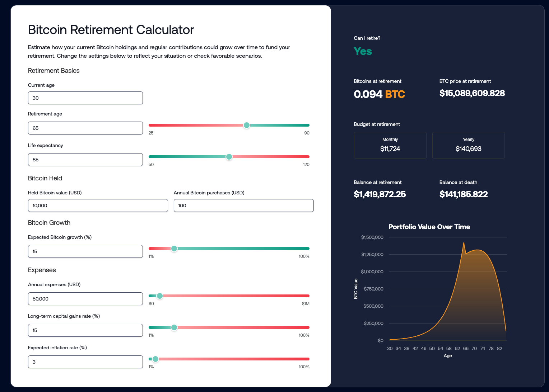549x392 pixels.
Task: Click the $15,089,609.828 BTC price
Action: click(472, 93)
